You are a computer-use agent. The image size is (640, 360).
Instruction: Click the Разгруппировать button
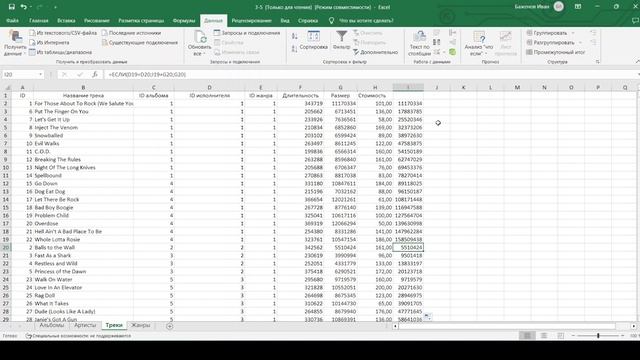click(x=550, y=42)
